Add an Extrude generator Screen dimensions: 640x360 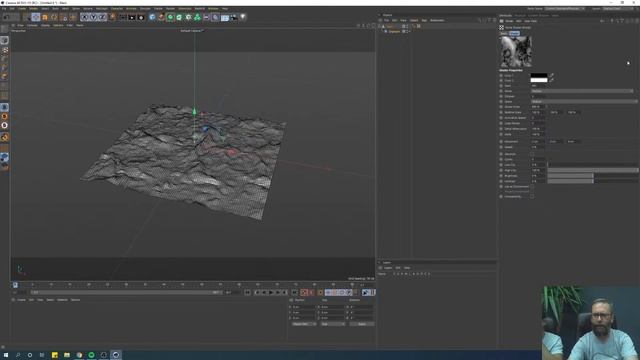(x=179, y=17)
